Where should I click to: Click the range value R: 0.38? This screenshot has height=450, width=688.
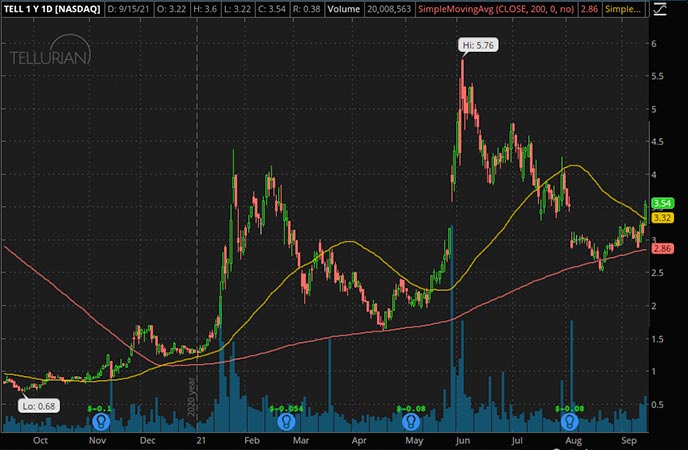[307, 9]
